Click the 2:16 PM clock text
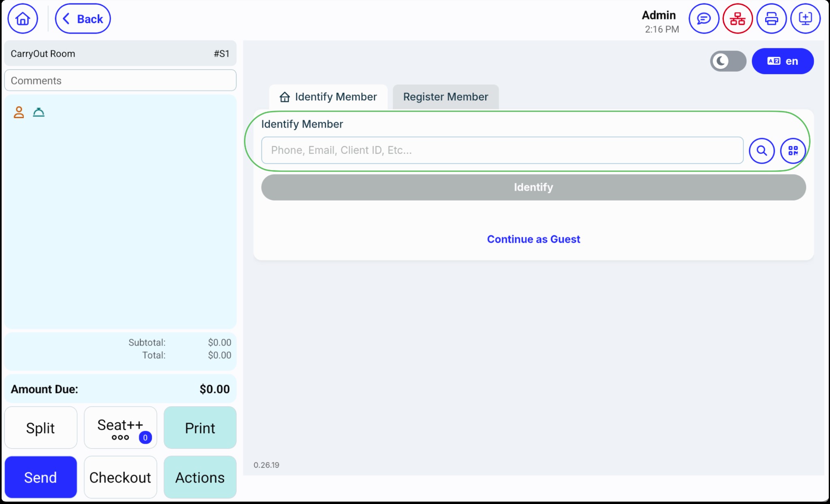 click(662, 29)
